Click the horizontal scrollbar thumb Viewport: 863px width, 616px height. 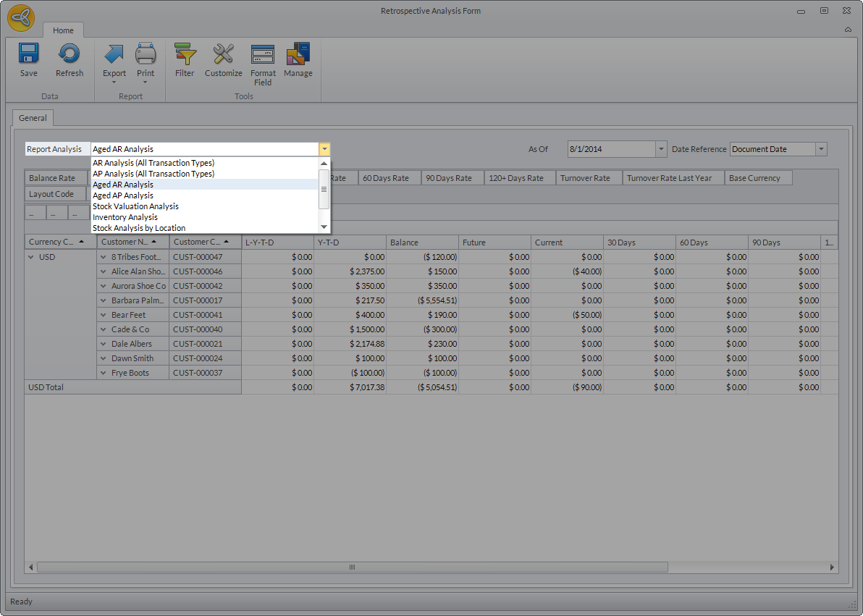[352, 568]
